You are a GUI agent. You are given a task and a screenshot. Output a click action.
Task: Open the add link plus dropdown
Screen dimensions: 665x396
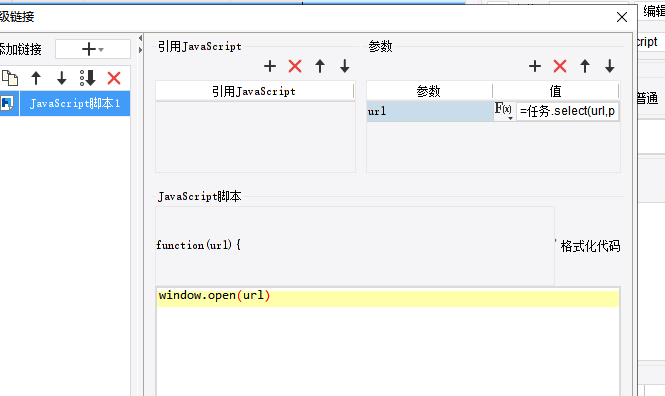point(93,49)
